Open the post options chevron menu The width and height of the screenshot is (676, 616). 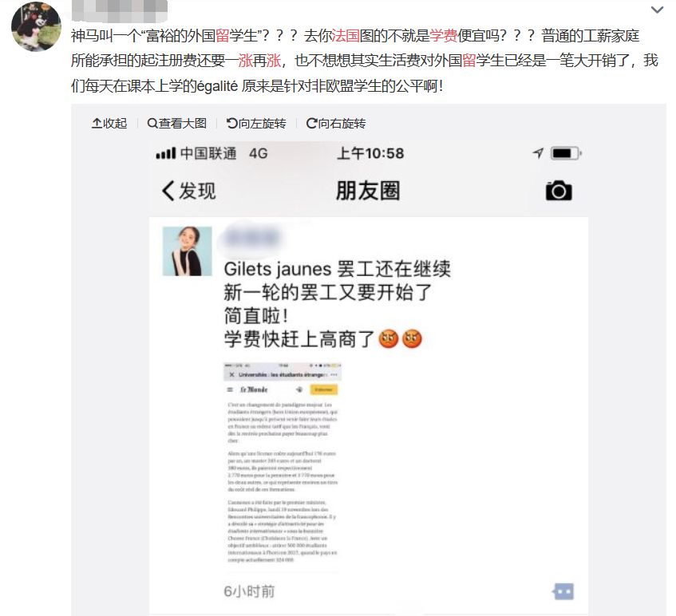click(x=657, y=10)
